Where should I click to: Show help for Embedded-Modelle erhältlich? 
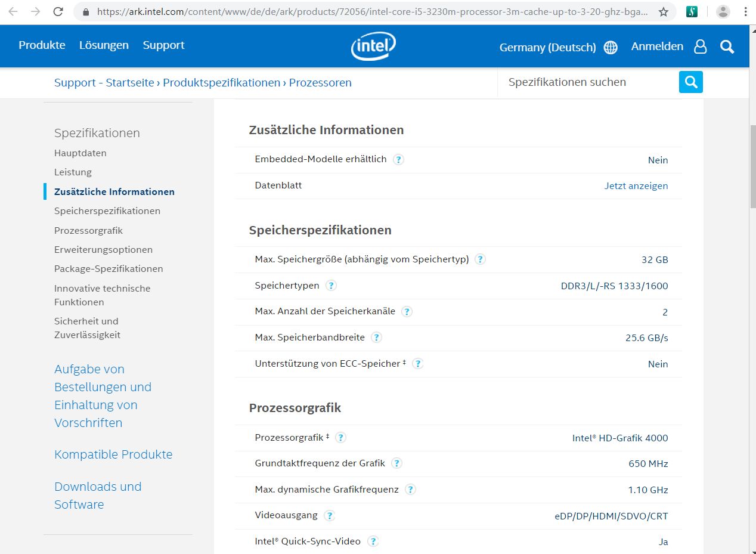pos(399,159)
